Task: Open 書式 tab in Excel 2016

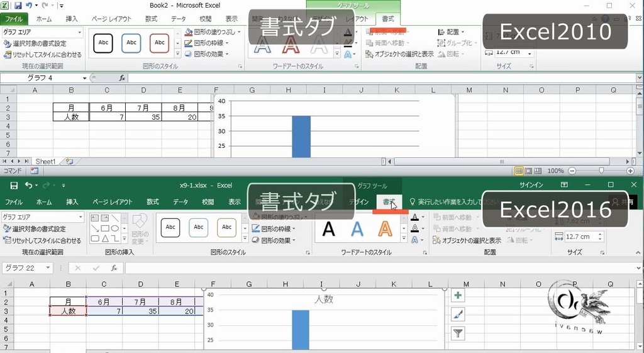Action: [x=389, y=202]
